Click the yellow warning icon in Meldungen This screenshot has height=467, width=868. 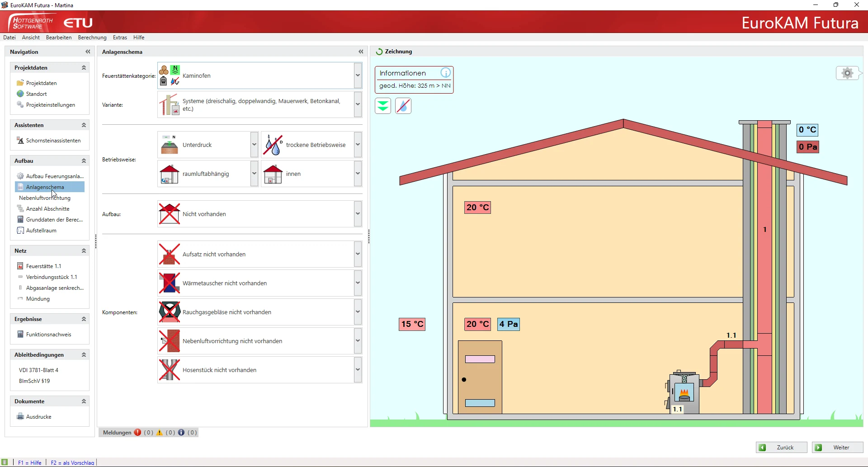160,433
